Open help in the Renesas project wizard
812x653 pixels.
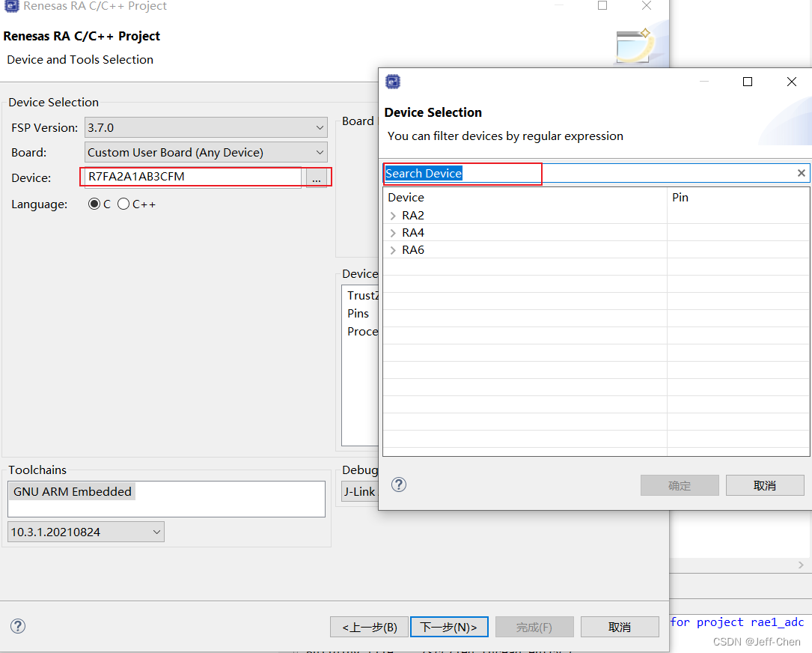coord(18,626)
